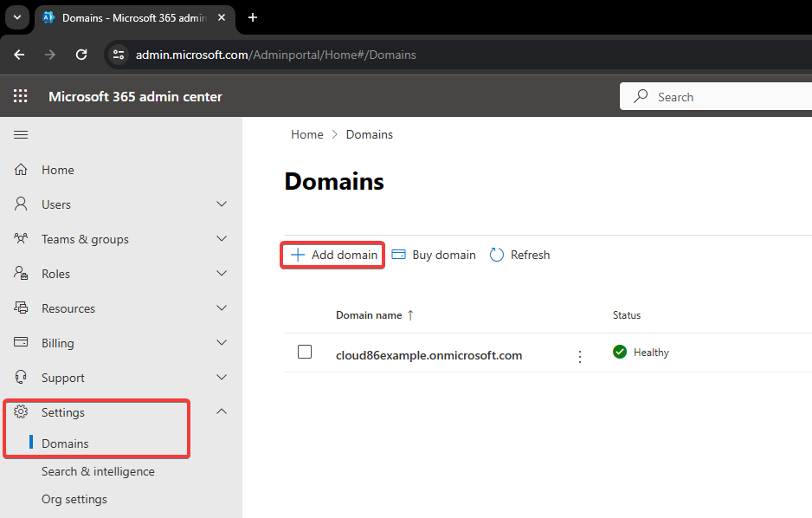The height and width of the screenshot is (518, 812).
Task: Open Org settings in sidebar
Action: click(74, 499)
